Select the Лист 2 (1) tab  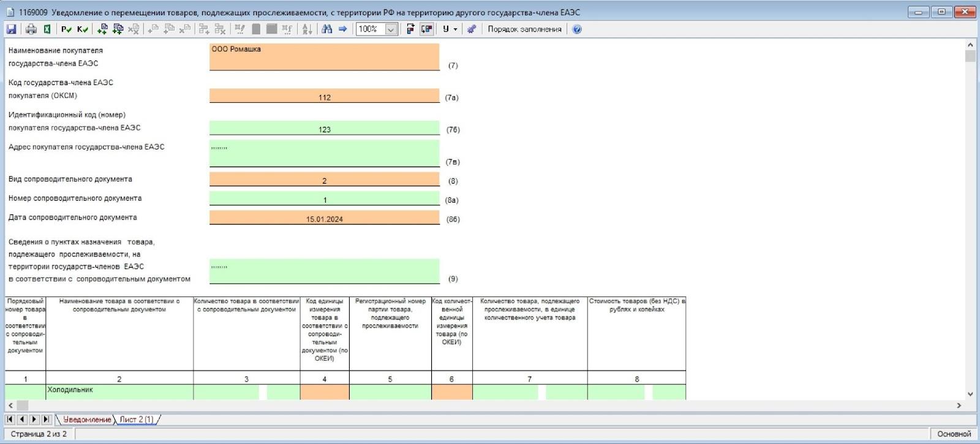[136, 420]
